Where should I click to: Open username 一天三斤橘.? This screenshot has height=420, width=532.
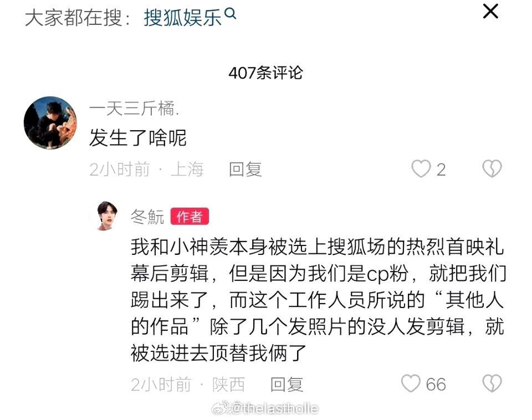tap(134, 109)
